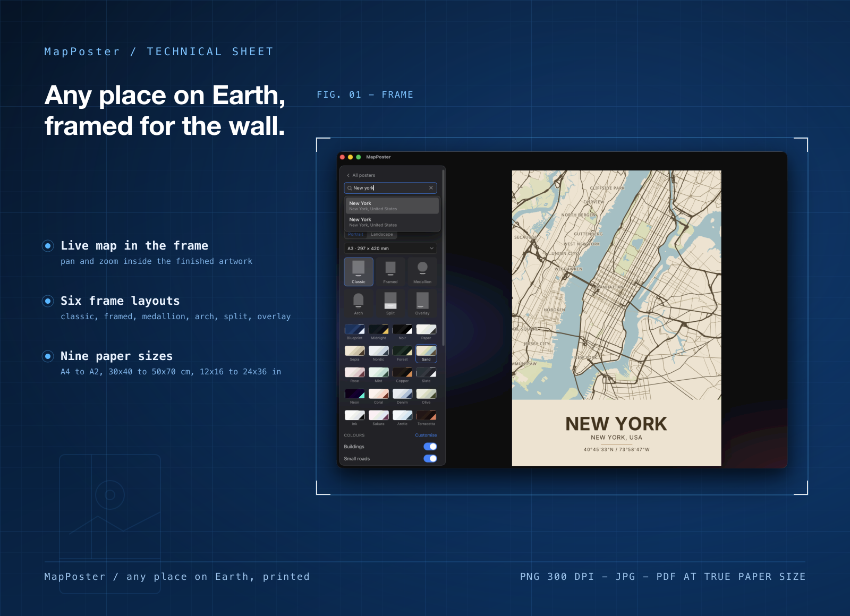Choose the Medallion frame layout

(x=422, y=271)
